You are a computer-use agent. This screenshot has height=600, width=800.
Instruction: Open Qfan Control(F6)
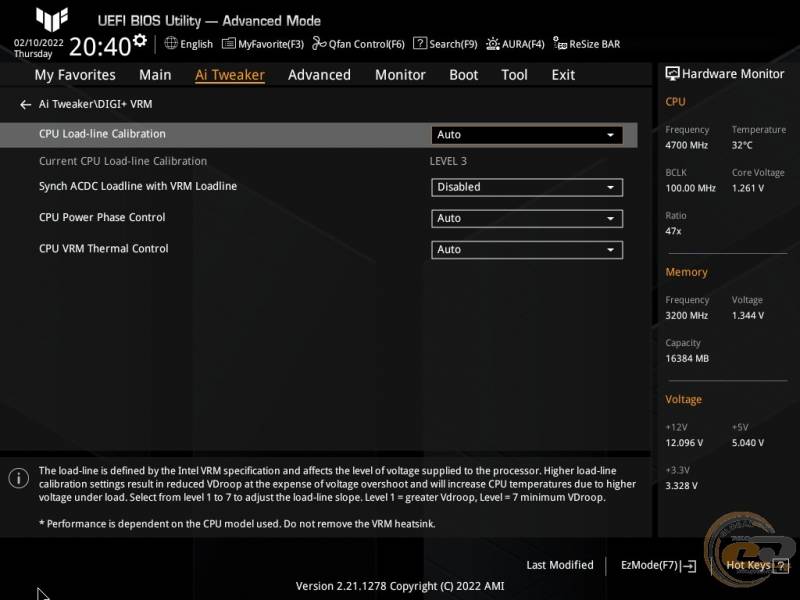[358, 44]
